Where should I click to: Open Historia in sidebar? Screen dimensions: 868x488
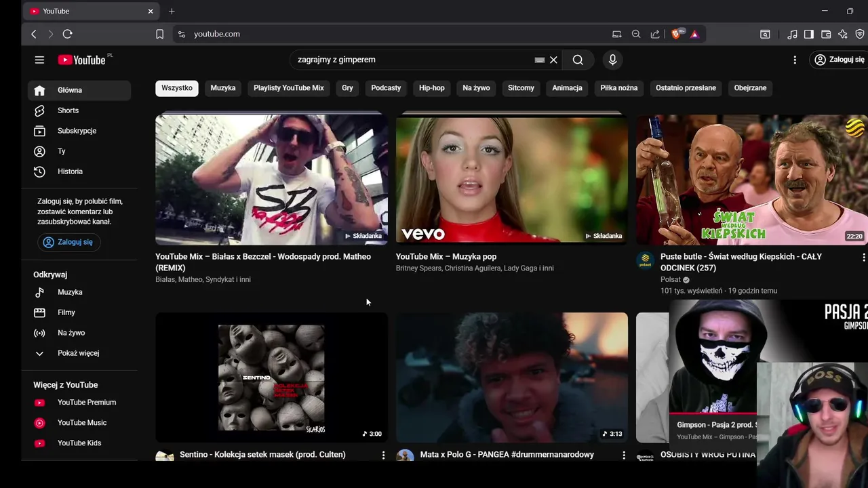(79, 171)
